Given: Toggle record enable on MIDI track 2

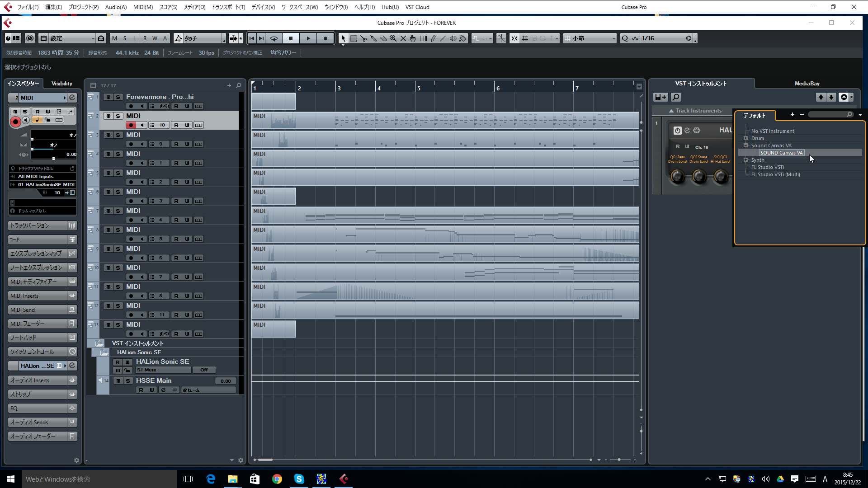Looking at the screenshot, I should (131, 125).
